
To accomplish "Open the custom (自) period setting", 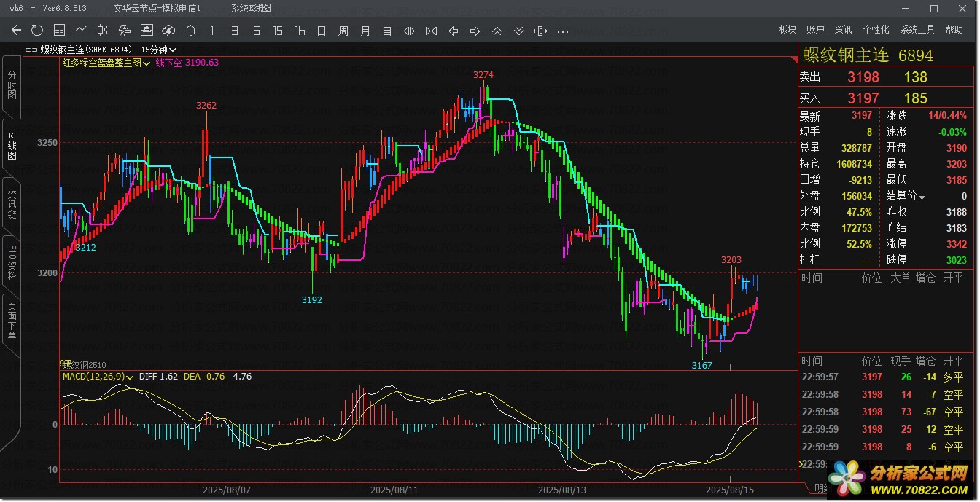I will (387, 31).
